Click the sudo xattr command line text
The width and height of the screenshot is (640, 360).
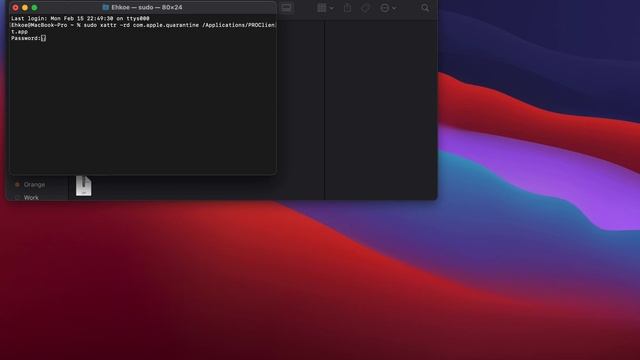[x=143, y=28]
